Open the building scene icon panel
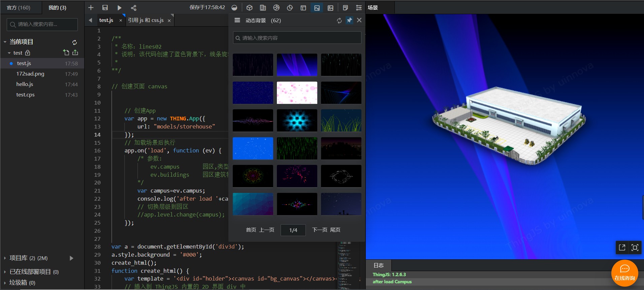 [263, 7]
